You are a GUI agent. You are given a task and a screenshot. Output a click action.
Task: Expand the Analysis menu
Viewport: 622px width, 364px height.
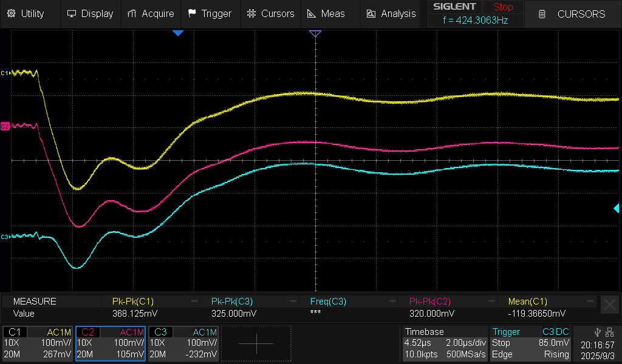(x=391, y=13)
